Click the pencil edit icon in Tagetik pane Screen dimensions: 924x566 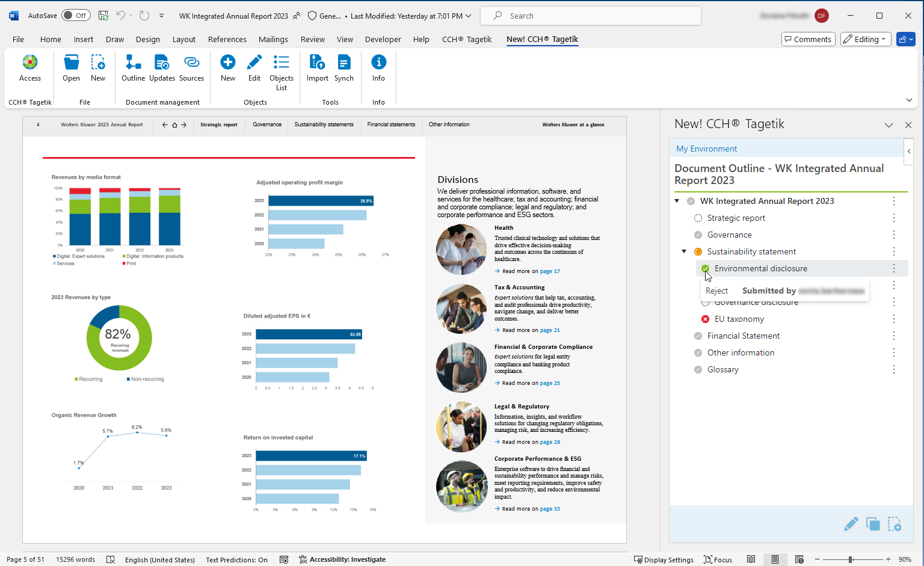click(x=851, y=524)
